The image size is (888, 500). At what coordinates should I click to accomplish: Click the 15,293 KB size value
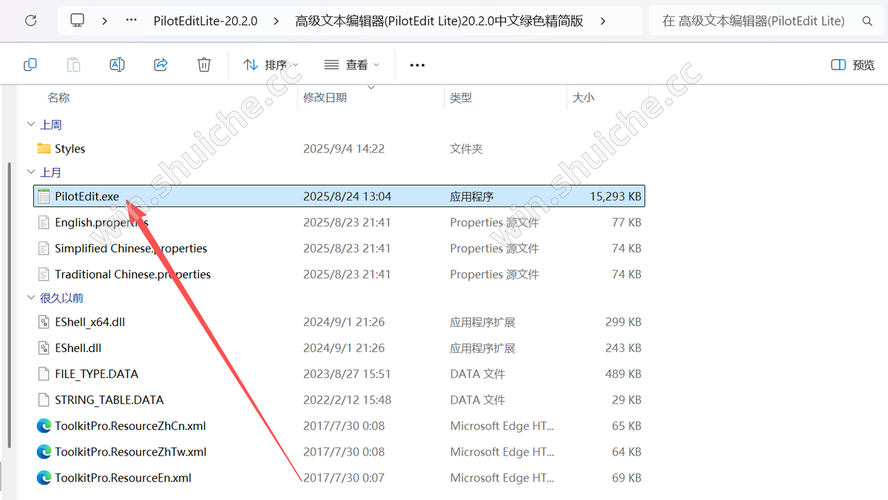(615, 196)
